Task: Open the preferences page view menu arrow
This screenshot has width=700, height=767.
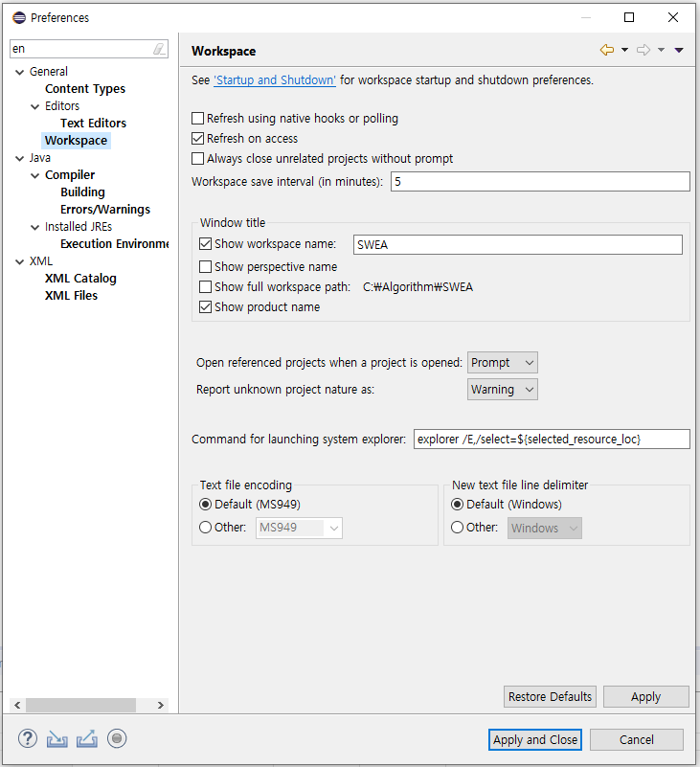Action: (x=679, y=50)
